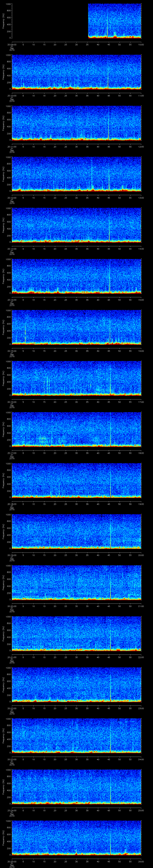Click the vertical spike at 45s in 20:13:00 spectrogram
This screenshot has width=153, height=868.
109,225
